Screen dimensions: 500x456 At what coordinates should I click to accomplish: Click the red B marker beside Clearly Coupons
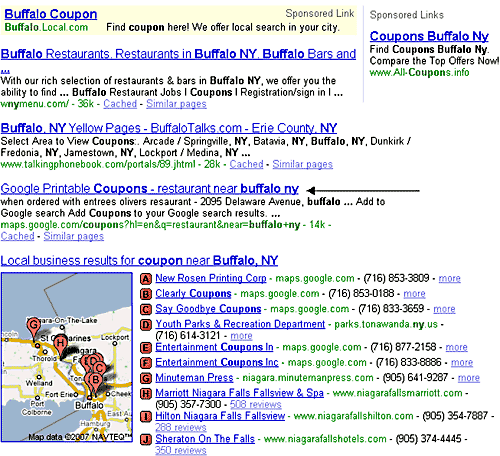tap(146, 294)
